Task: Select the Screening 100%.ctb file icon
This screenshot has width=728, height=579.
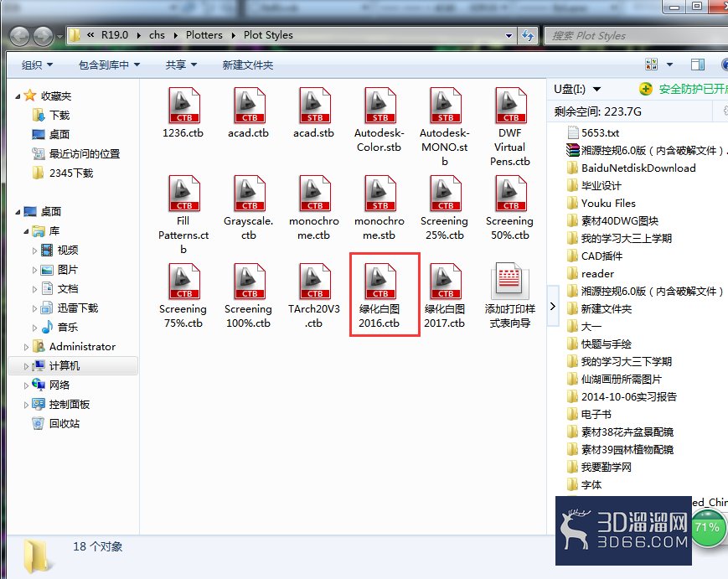Action: (250, 282)
